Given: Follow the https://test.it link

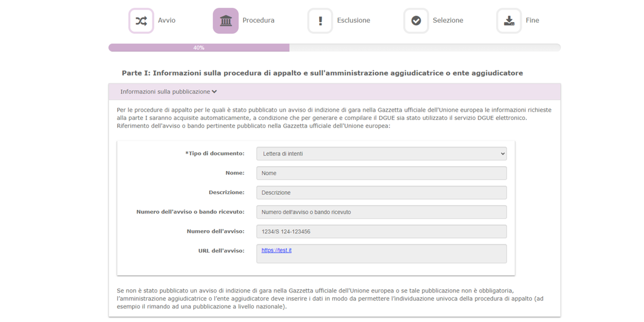Looking at the screenshot, I should coord(276,250).
